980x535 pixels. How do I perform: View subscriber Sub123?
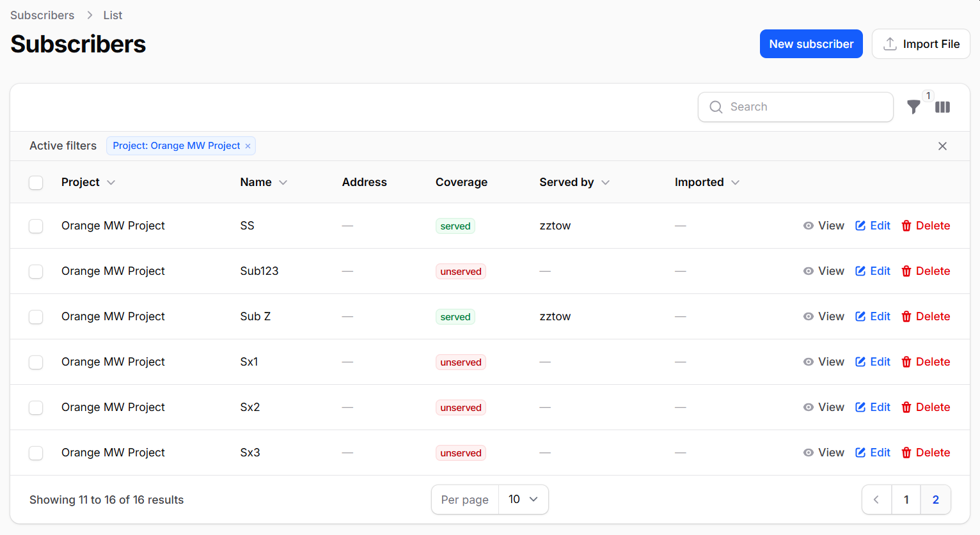tap(823, 271)
